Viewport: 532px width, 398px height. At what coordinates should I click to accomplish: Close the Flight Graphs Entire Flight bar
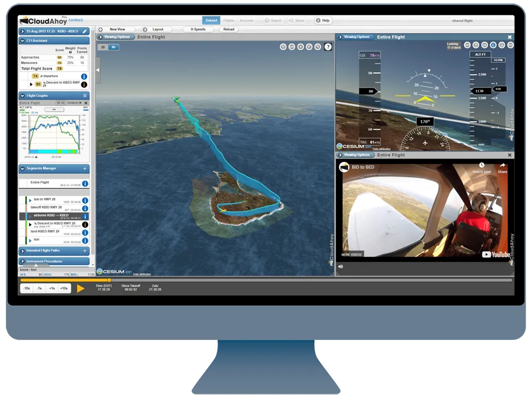click(x=86, y=103)
